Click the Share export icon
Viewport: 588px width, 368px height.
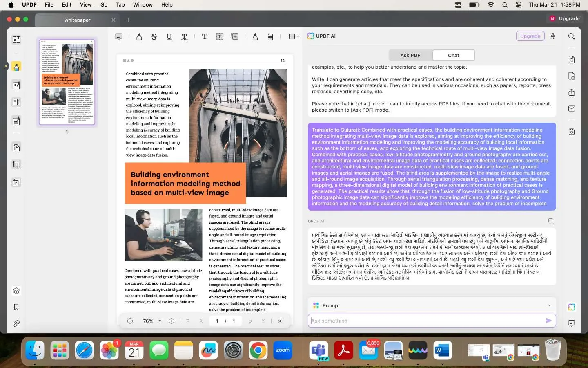[572, 92]
